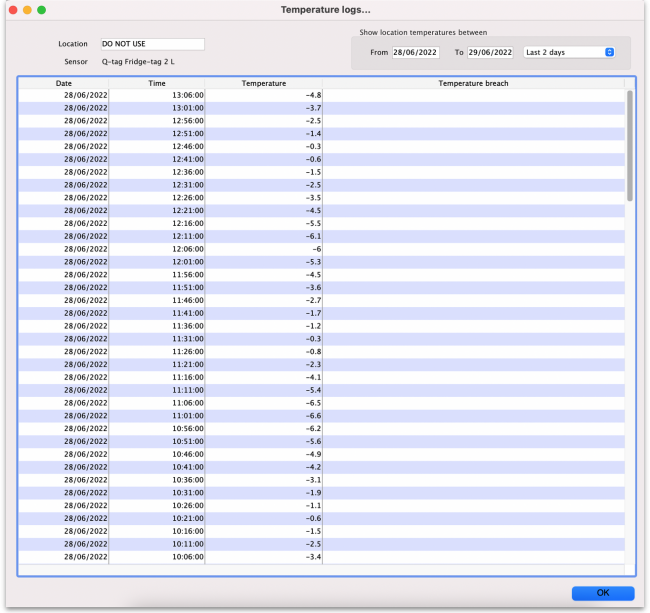This screenshot has height=613, width=650.
Task: Click the Temperature breach column header
Action: [x=473, y=83]
